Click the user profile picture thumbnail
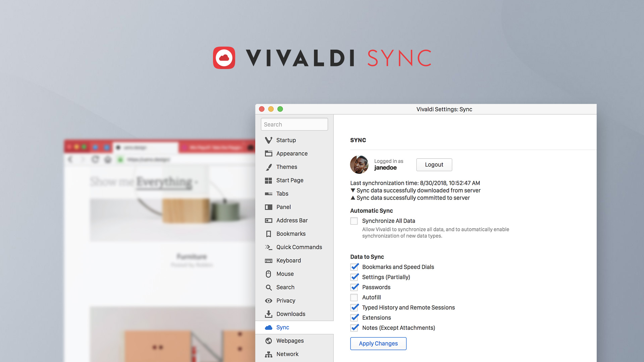This screenshot has width=644, height=362. (x=359, y=165)
